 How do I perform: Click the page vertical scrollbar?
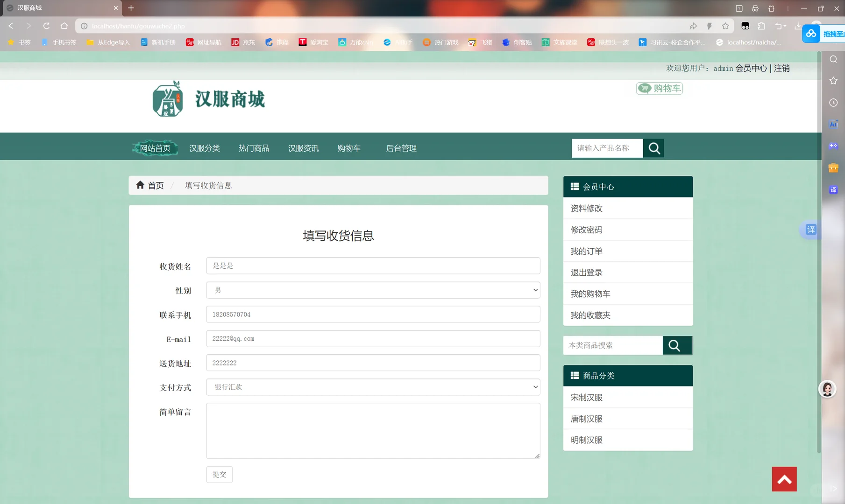click(819, 252)
